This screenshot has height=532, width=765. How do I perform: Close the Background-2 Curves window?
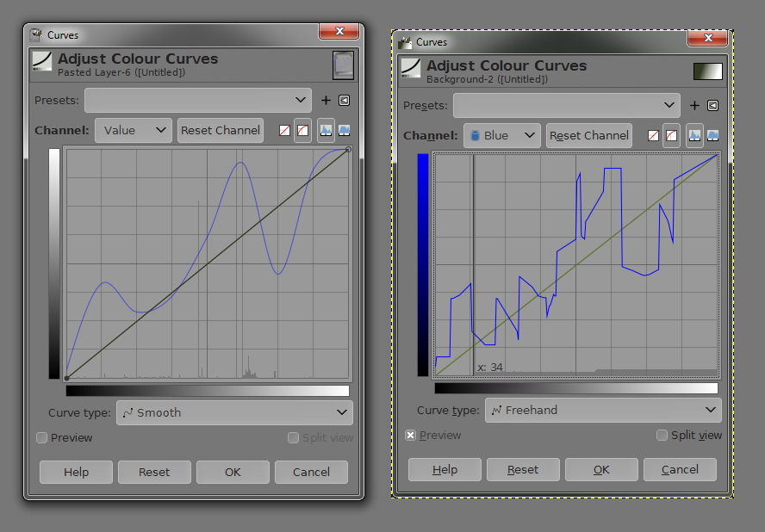(708, 38)
